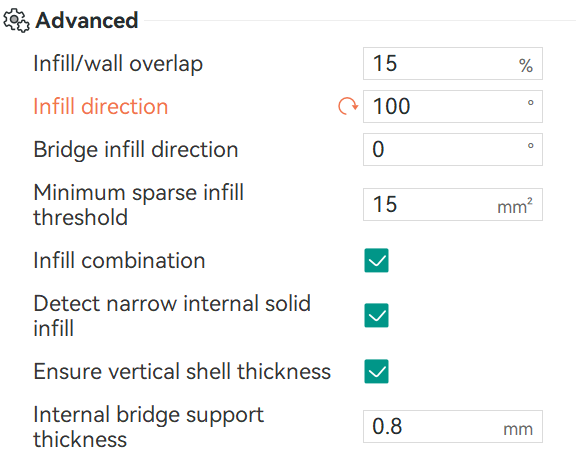Click the Advanced section heading text
Viewport: 576px width, 472px height.
[87, 20]
